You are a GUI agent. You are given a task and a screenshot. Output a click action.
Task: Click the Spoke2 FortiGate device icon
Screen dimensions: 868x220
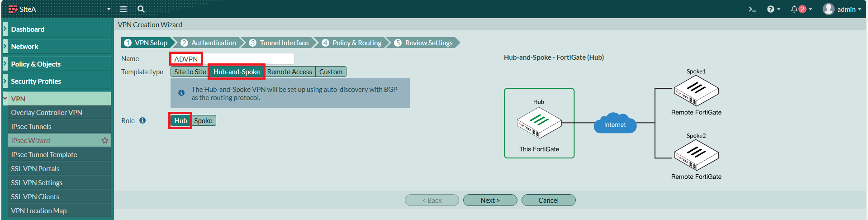696,155
